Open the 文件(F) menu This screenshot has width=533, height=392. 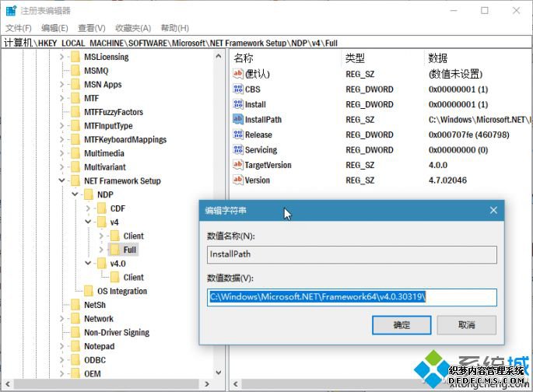tap(19, 28)
